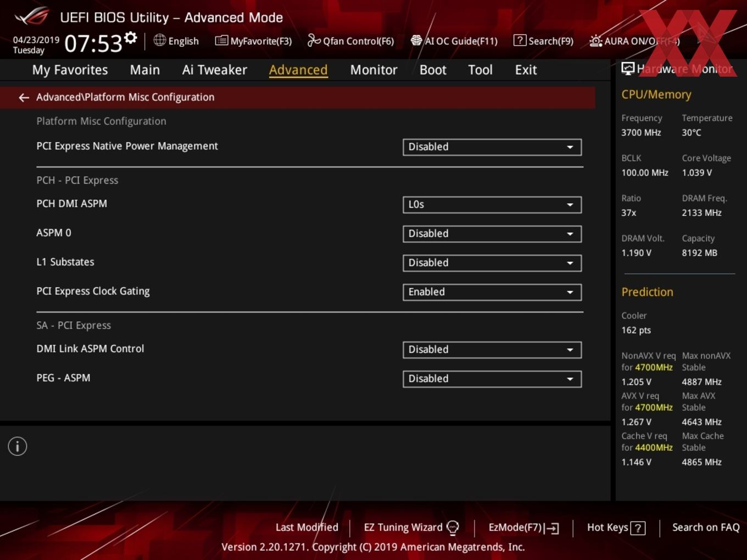Click the 4643 MHz Max AVX value
The height and width of the screenshot is (560, 747).
(701, 422)
